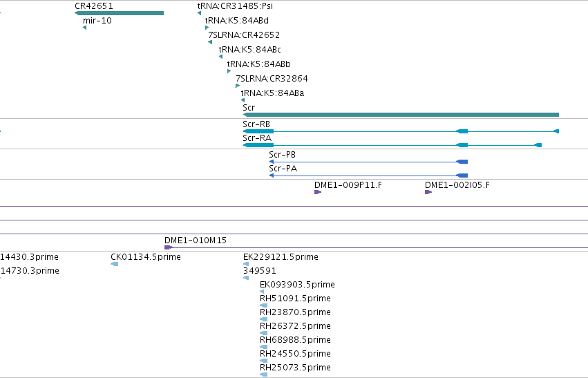Select the Scr-RB transcript feature
588x378 pixels.
point(401,131)
